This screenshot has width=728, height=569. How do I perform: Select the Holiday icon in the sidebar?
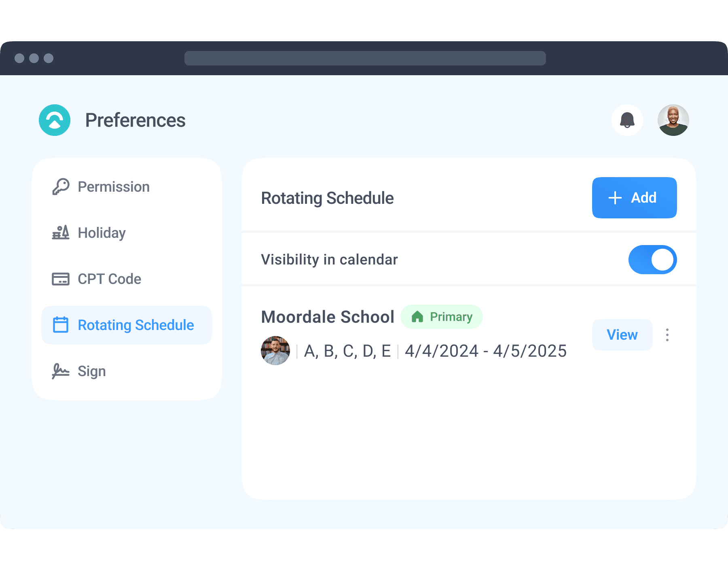[x=61, y=233]
